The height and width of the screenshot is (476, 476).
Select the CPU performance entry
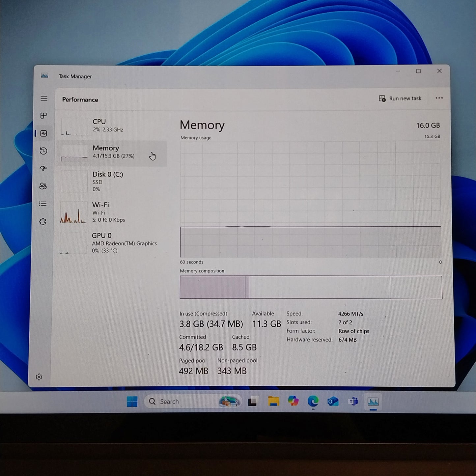pos(112,126)
